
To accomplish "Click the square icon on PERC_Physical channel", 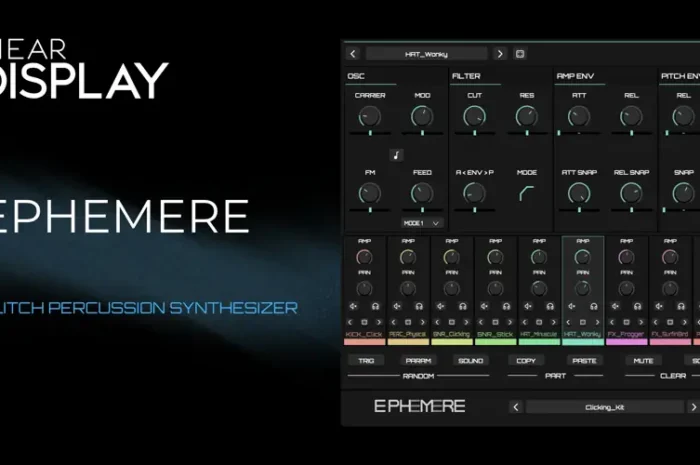I will (x=408, y=322).
